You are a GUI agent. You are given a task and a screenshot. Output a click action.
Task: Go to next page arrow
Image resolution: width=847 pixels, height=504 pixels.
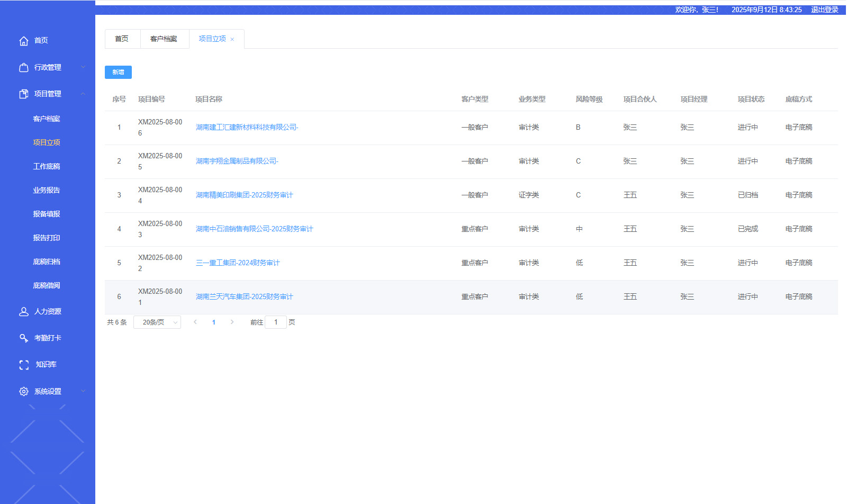pos(232,322)
